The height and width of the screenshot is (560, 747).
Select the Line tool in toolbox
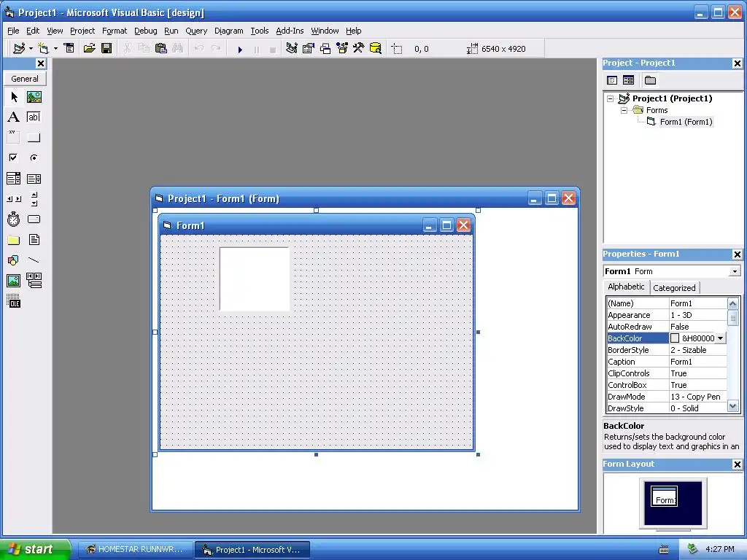coord(34,260)
